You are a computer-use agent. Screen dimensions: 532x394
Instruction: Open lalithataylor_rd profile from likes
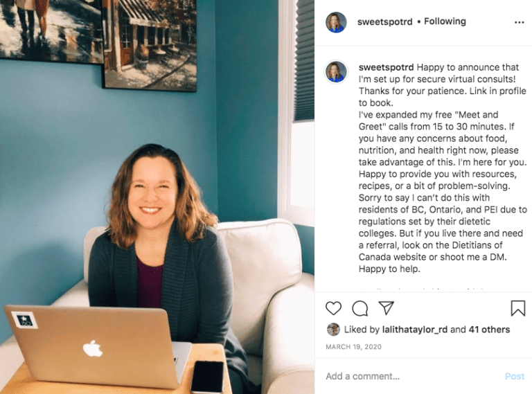415,330
